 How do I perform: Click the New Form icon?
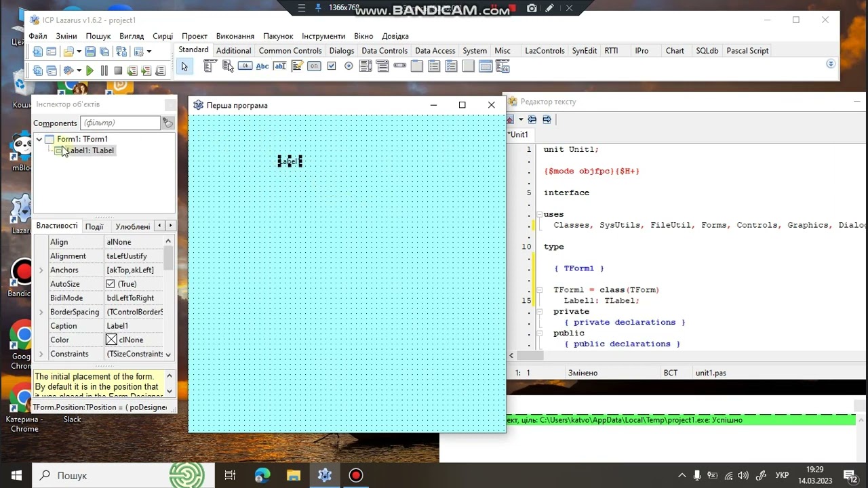click(52, 52)
